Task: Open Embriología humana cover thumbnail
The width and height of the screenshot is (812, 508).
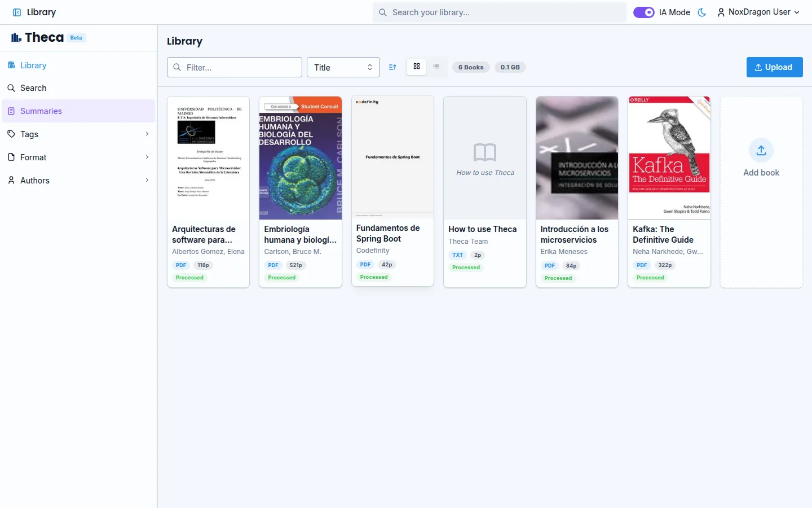Action: click(301, 158)
